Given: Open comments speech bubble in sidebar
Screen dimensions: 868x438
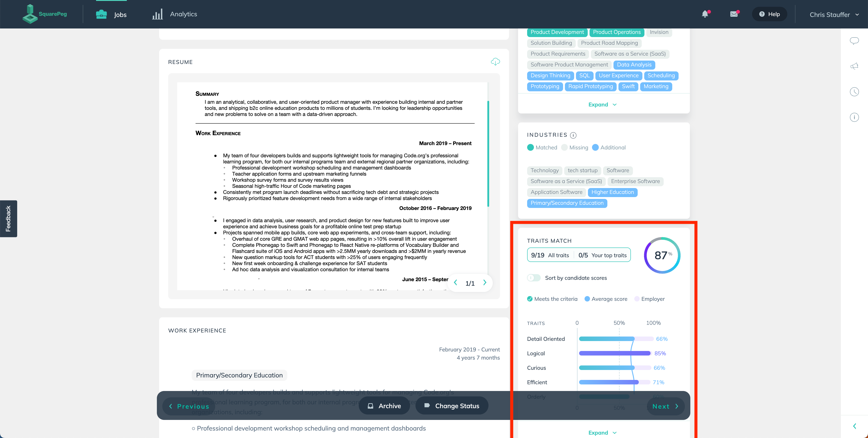Looking at the screenshot, I should [x=854, y=41].
